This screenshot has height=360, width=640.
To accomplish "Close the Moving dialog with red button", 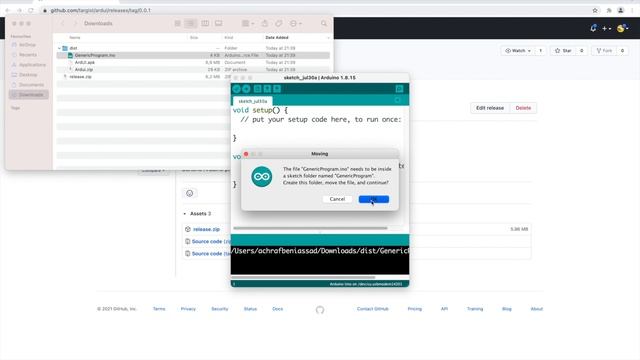I will point(246,154).
